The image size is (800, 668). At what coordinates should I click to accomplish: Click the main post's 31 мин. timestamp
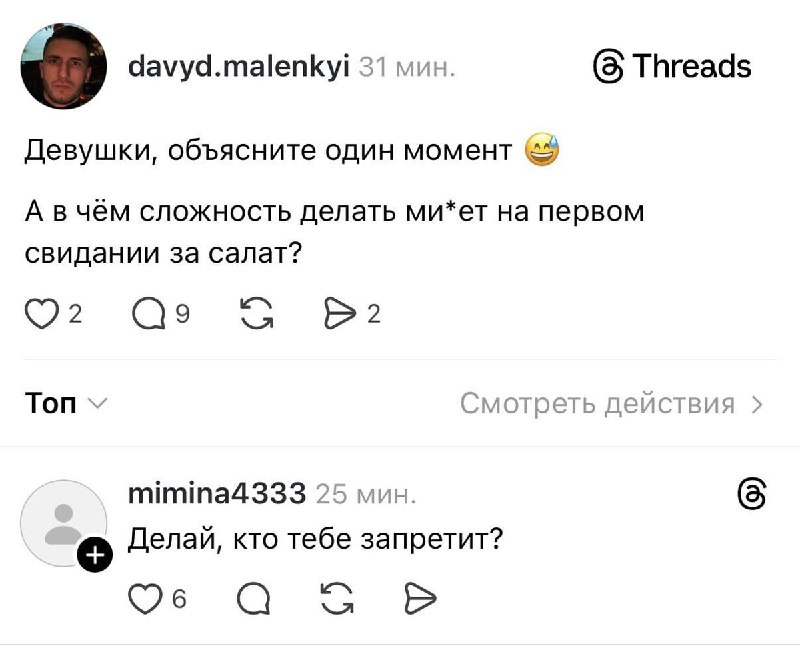tap(407, 67)
